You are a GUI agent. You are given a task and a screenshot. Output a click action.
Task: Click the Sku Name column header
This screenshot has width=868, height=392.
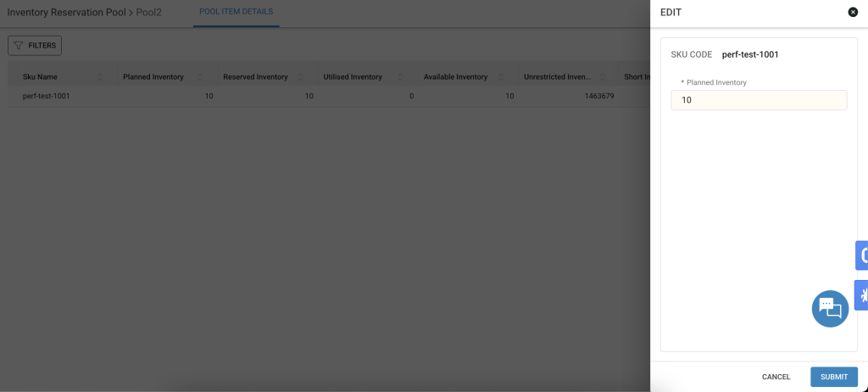(40, 77)
